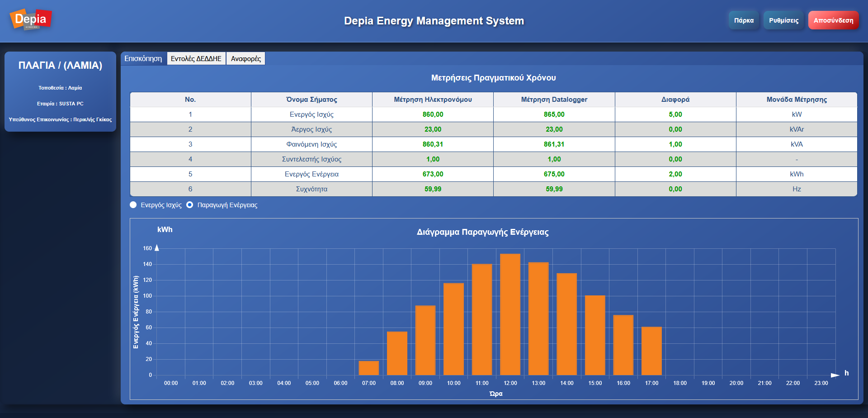Viewport: 868px width, 418px height.
Task: Switch to Αναφορές tab
Action: point(245,58)
